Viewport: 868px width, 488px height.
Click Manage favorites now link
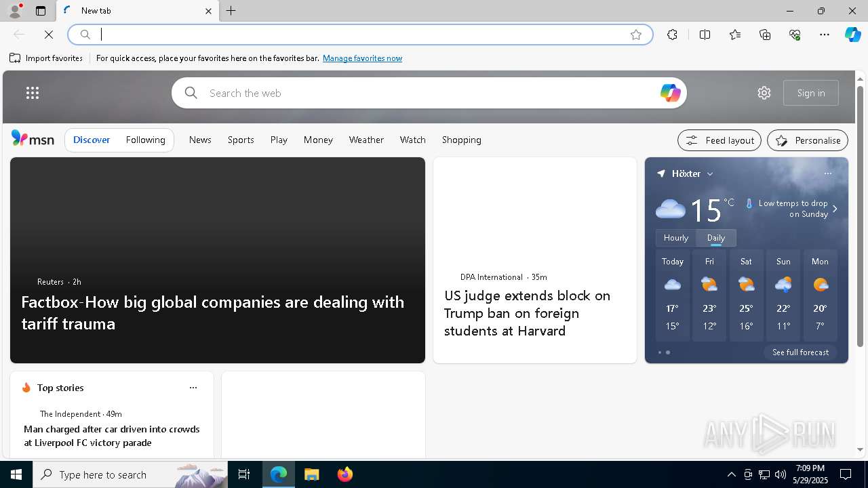tap(363, 58)
